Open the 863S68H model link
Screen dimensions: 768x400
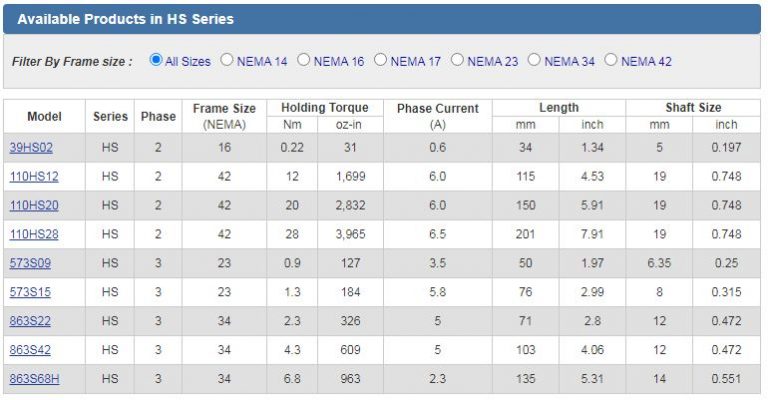pos(34,380)
